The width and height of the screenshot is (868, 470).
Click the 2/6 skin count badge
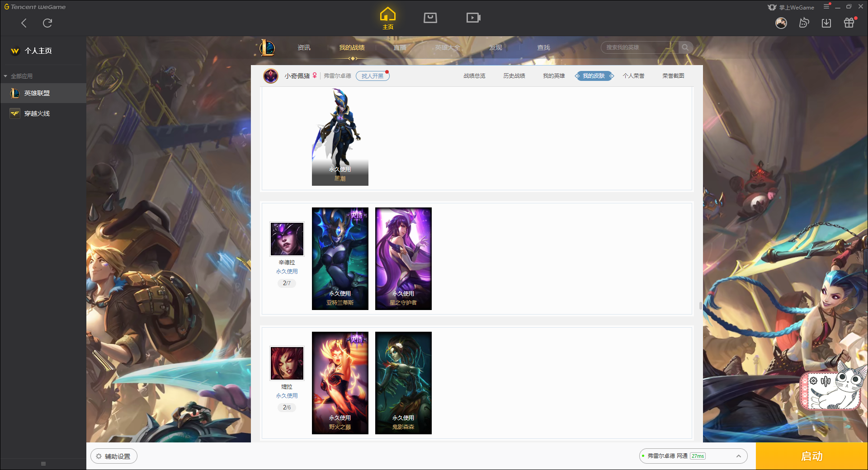(x=287, y=408)
